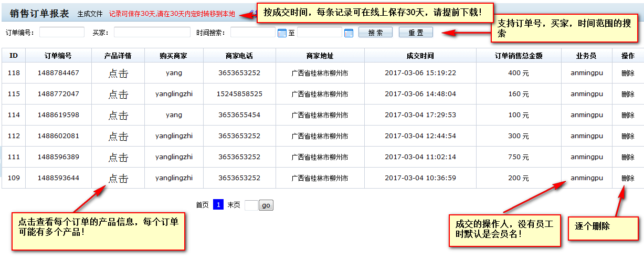Image resolution: width=644 pixels, height=259 pixels.
Task: Focus the 订单编号 order number input
Action: 61,33
